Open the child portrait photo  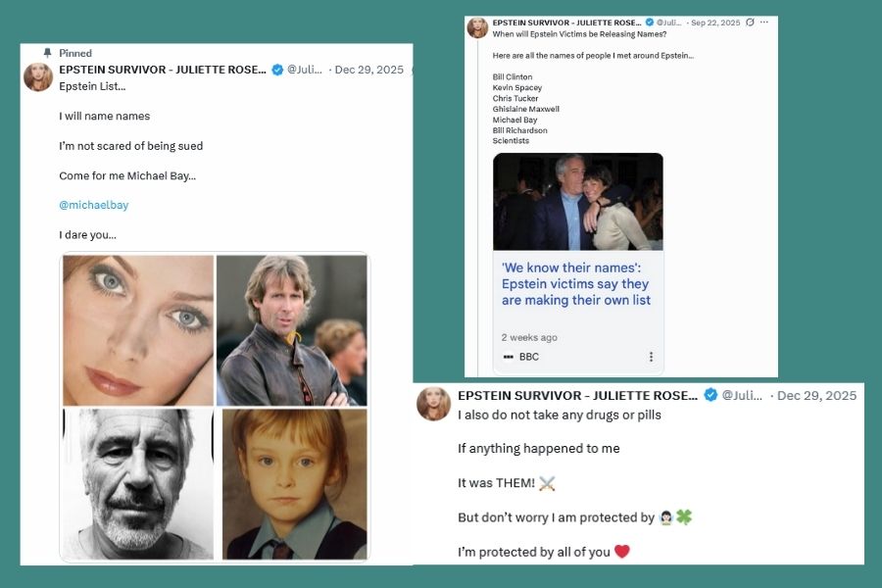click(x=294, y=483)
